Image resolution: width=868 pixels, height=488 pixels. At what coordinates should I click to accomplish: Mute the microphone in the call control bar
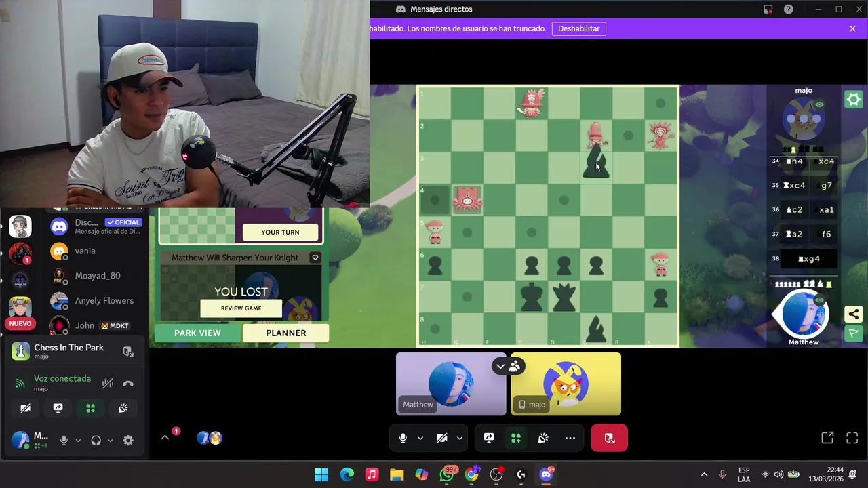(x=403, y=438)
